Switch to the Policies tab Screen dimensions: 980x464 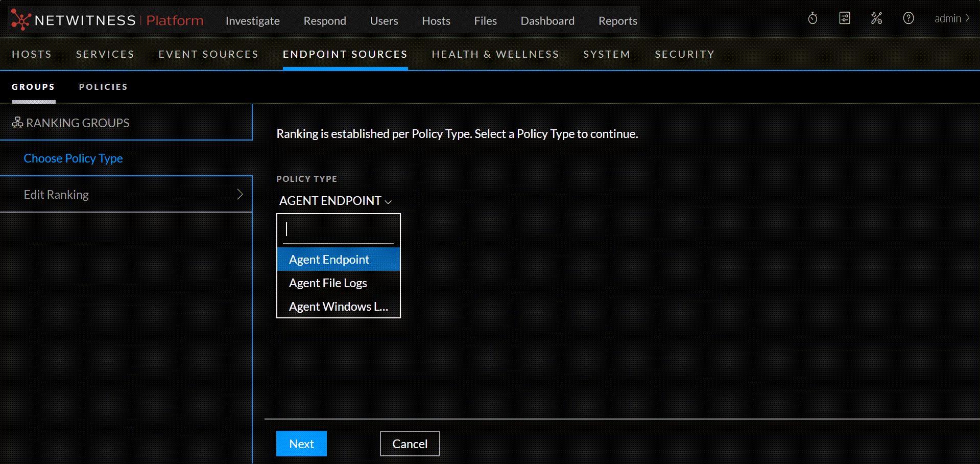[x=103, y=87]
